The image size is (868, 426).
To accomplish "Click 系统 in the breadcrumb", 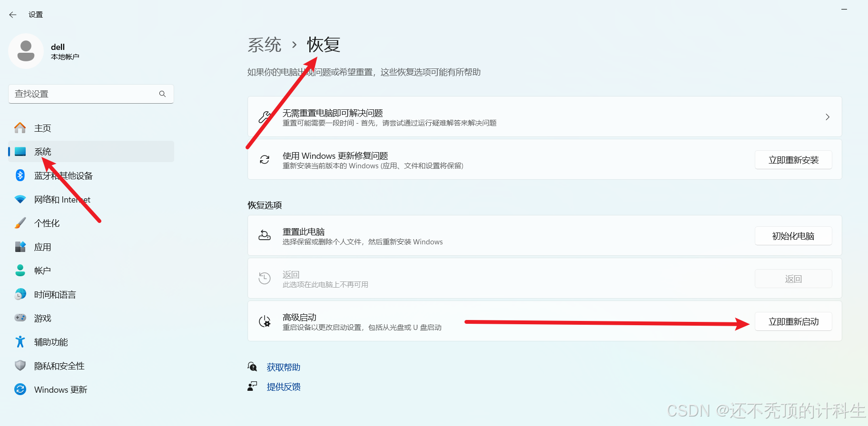I will (x=265, y=45).
